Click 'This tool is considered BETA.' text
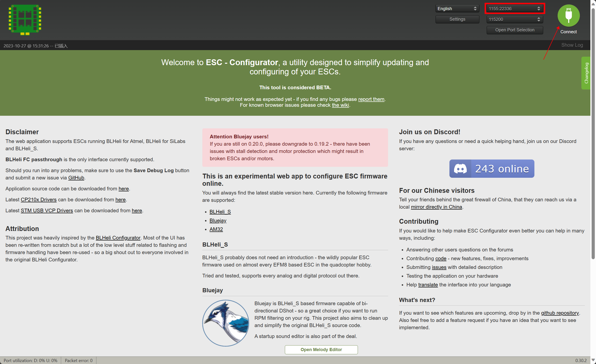The image size is (596, 364). (x=295, y=88)
